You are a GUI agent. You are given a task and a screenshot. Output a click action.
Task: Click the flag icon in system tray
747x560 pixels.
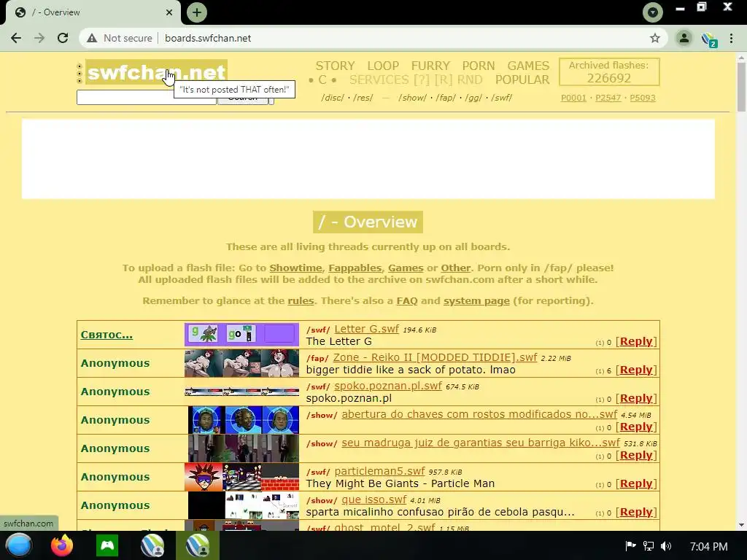(630, 545)
